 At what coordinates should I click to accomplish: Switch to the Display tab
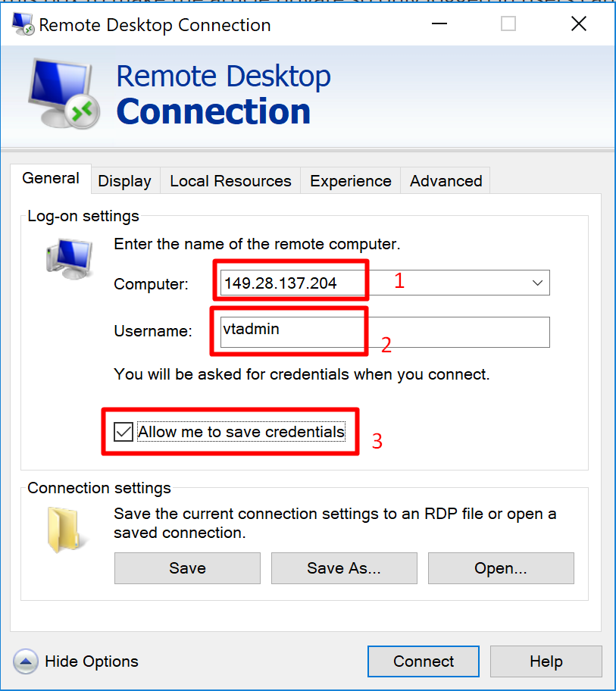tap(125, 181)
